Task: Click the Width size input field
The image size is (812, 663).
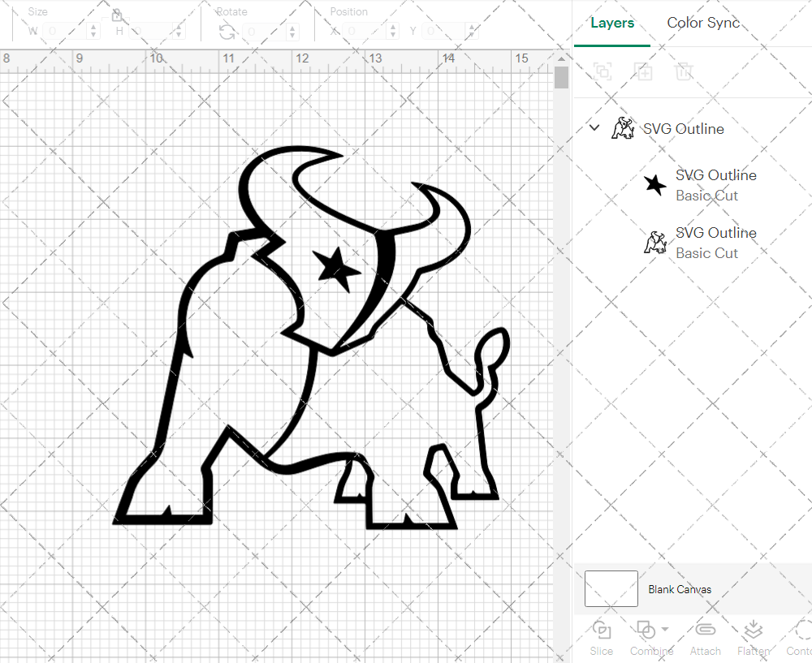Action: 63,32
